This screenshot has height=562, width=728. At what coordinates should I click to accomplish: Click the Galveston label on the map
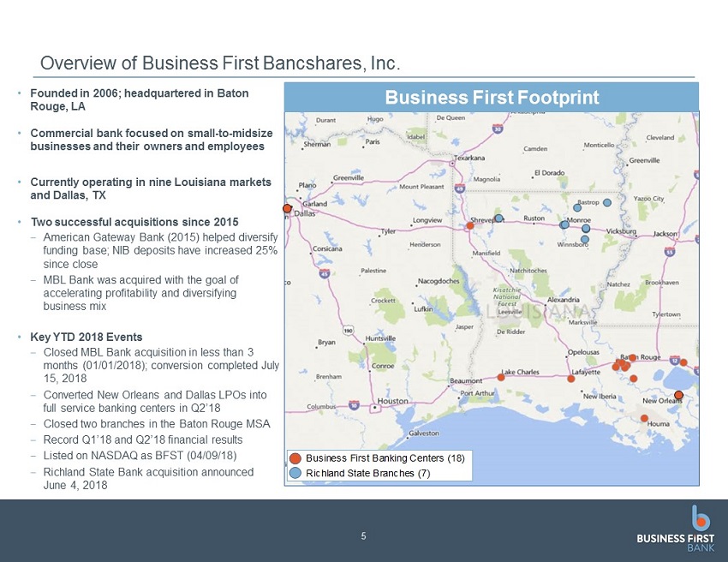tap(424, 433)
